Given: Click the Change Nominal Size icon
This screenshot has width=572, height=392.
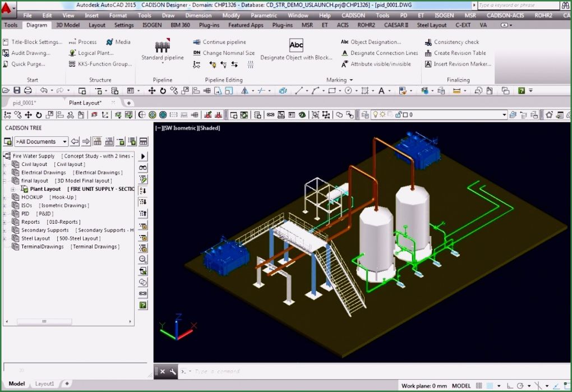Looking at the screenshot, I should pos(197,53).
